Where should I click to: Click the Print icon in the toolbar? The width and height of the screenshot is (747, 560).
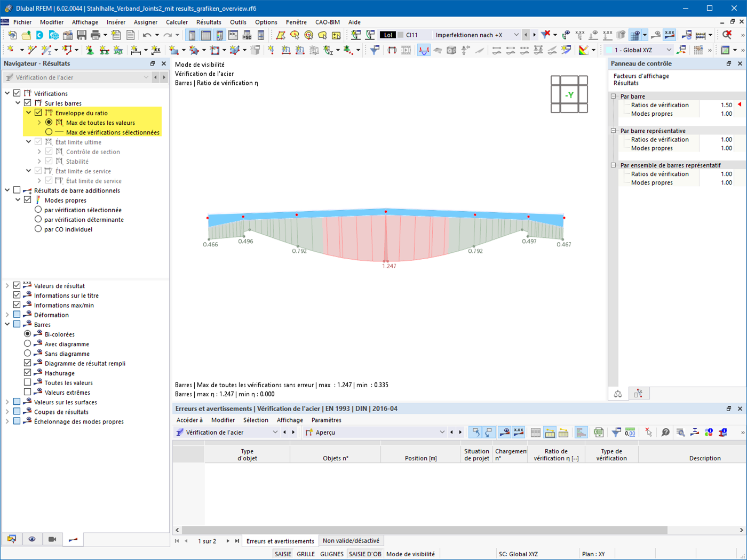pyautogui.click(x=96, y=35)
